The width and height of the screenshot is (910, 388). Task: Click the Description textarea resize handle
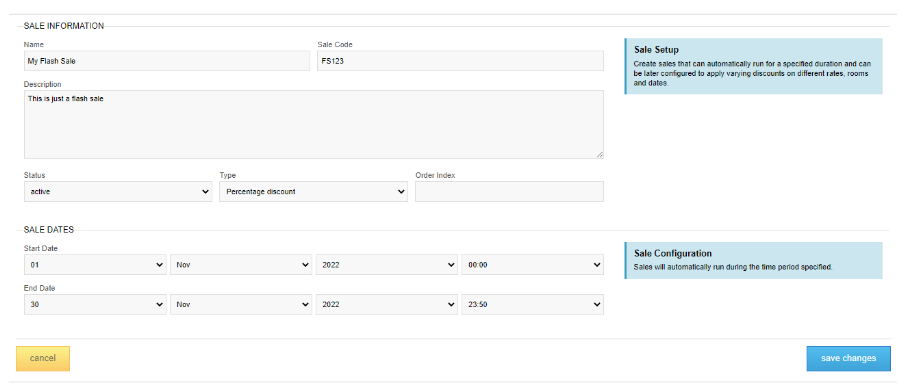(x=600, y=154)
